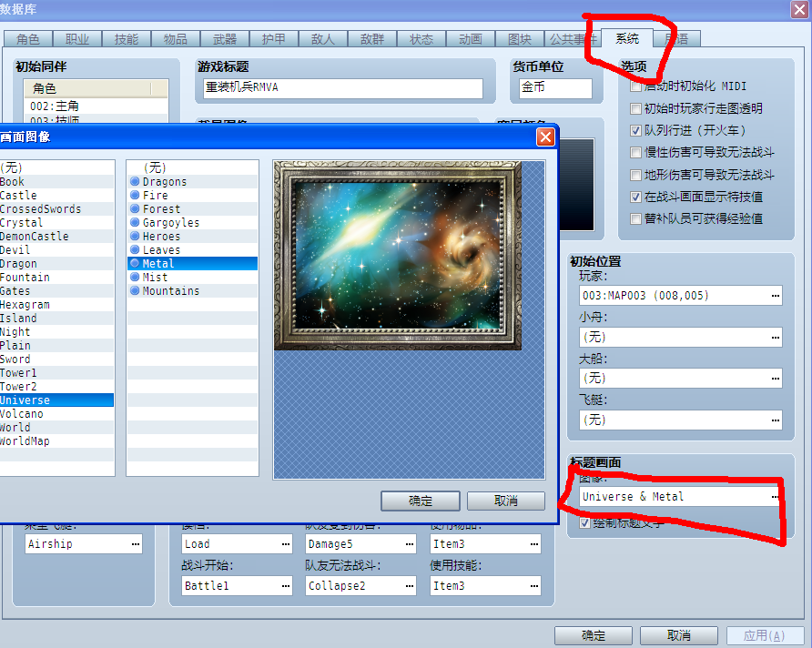Confirm image choice with 确定 in dialog
Screen dimensions: 812x648
point(420,501)
